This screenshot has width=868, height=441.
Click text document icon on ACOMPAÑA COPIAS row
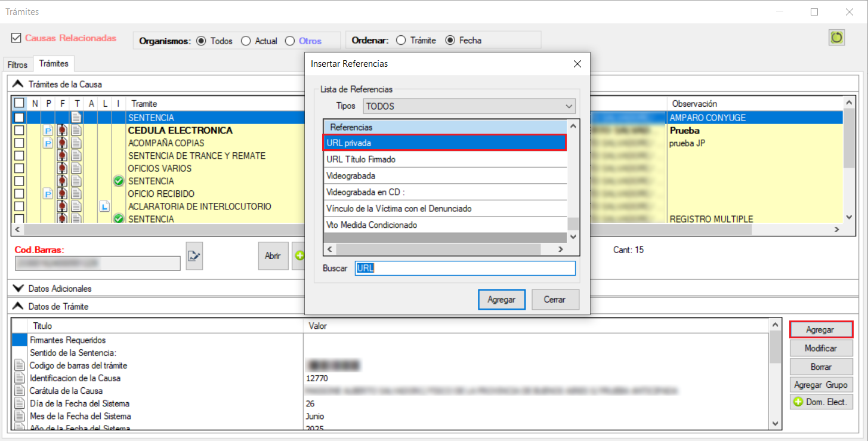click(76, 143)
